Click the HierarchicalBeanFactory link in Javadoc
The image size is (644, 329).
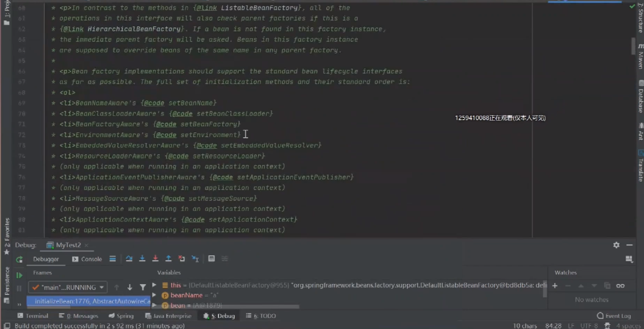pyautogui.click(x=134, y=29)
